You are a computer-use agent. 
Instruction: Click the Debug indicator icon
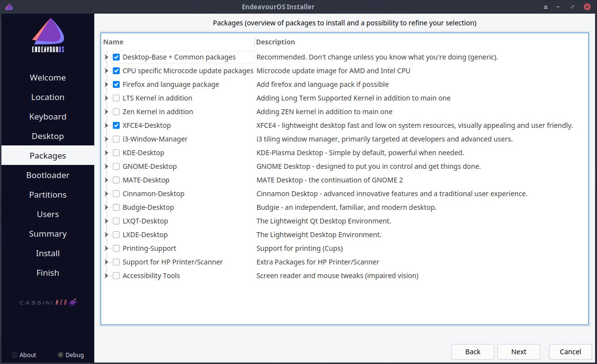tap(61, 355)
